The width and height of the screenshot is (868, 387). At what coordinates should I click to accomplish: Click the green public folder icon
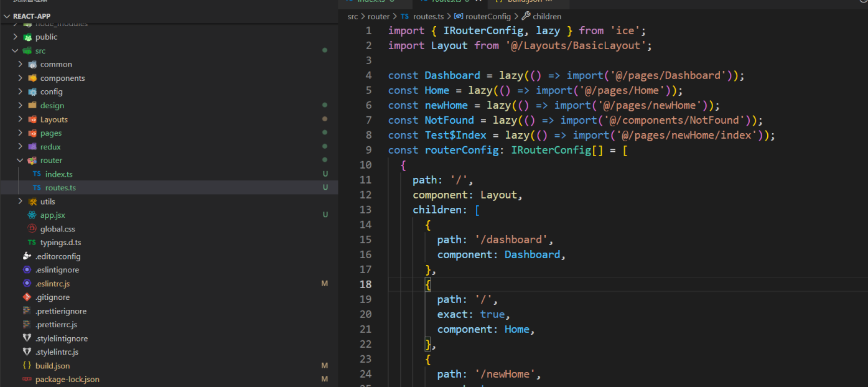(27, 37)
